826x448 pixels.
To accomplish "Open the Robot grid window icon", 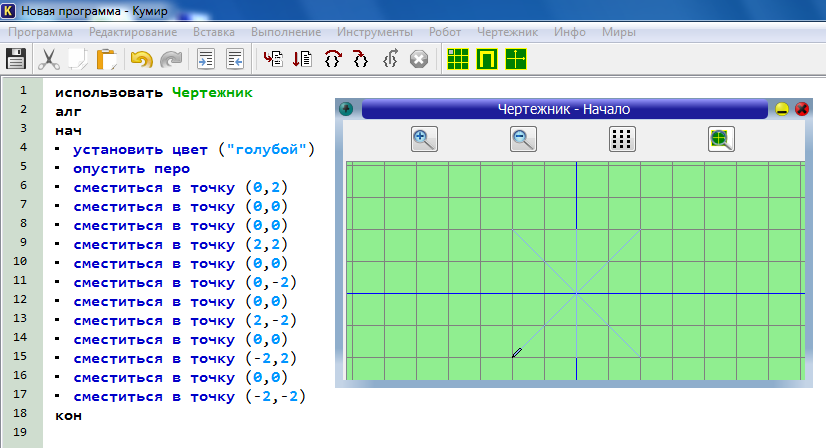I will (x=458, y=59).
